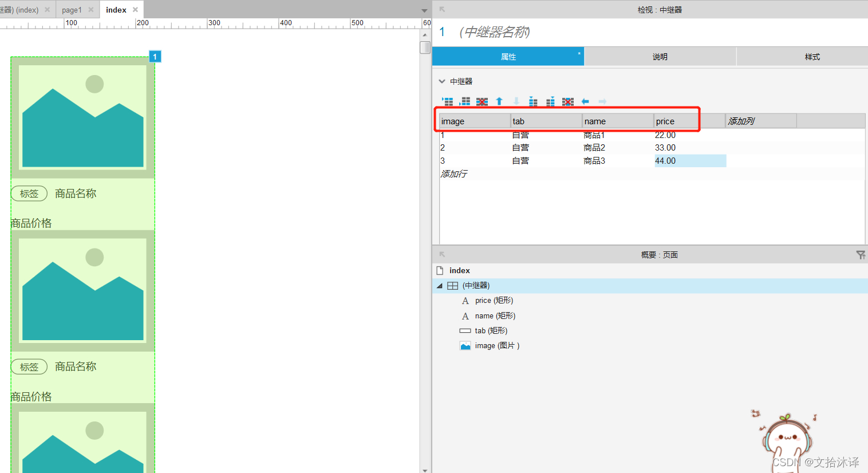Click the inspector panel pop-out arrow icon
The image size is (868, 473).
tap(442, 9)
